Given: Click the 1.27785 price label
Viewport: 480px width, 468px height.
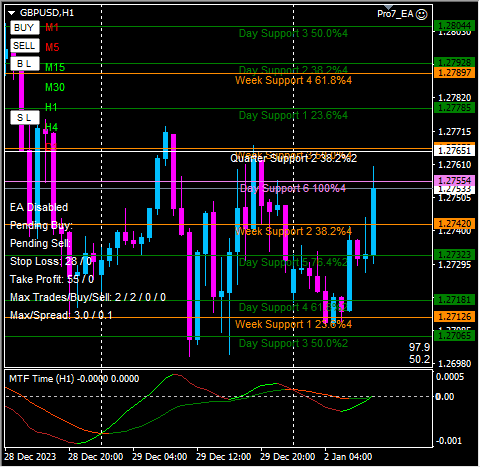Looking at the screenshot, I should pyautogui.click(x=455, y=108).
